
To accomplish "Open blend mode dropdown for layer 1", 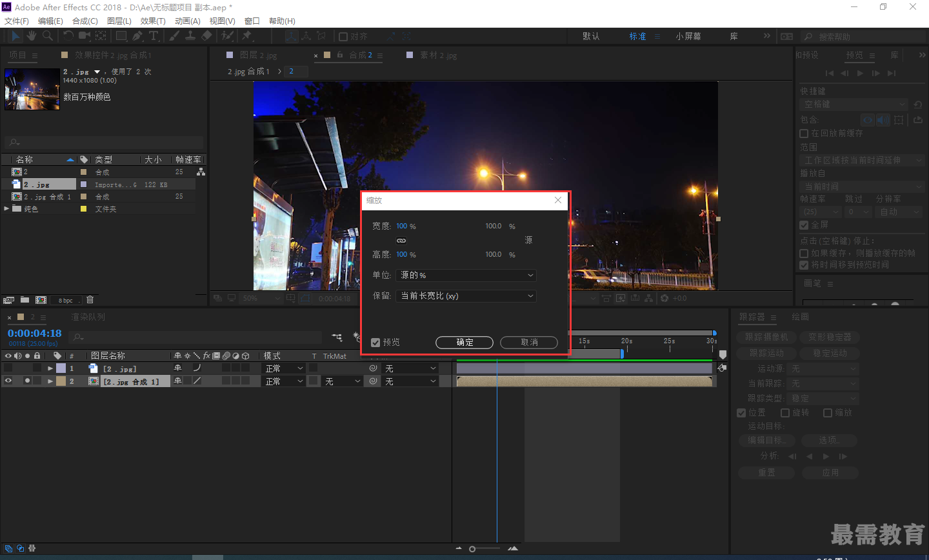I will tap(285, 369).
